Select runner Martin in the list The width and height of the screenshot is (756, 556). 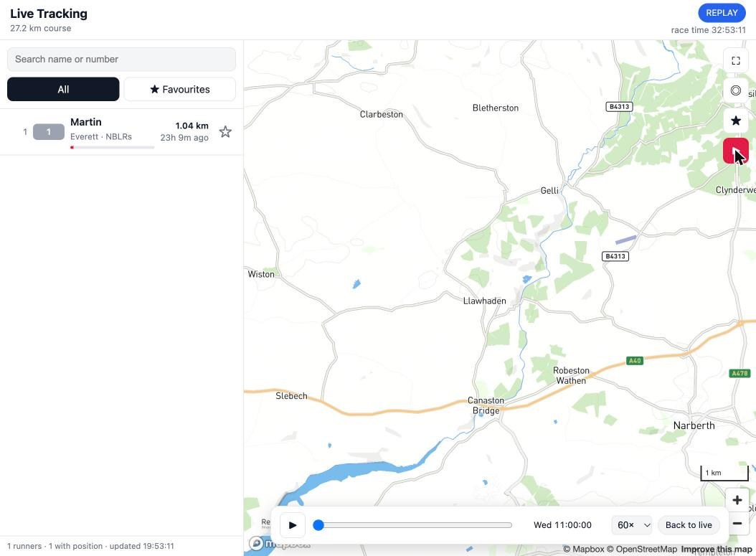(121, 131)
